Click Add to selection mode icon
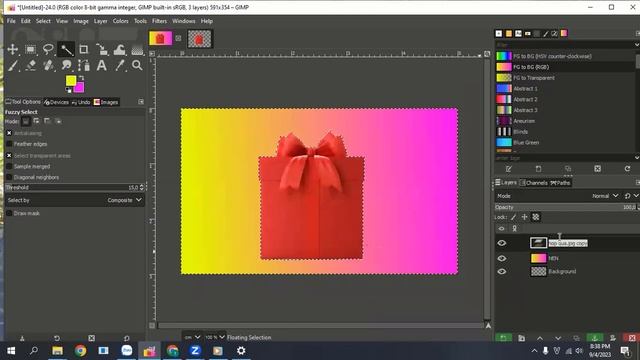 pos(37,121)
